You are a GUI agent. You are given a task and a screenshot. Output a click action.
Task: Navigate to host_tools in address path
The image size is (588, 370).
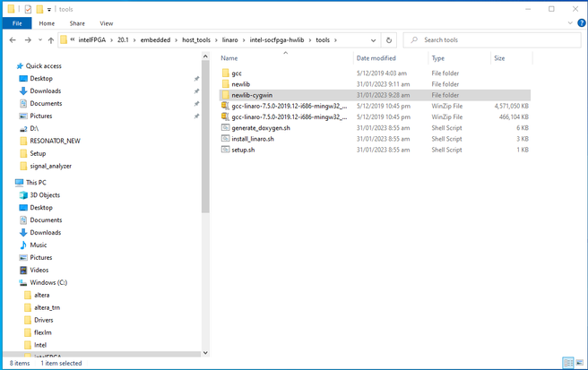(196, 40)
